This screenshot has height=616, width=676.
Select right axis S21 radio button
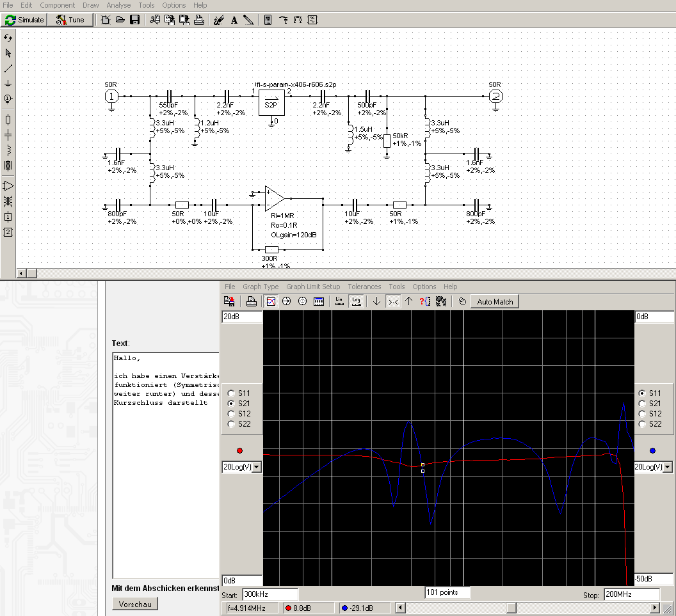tap(642, 404)
